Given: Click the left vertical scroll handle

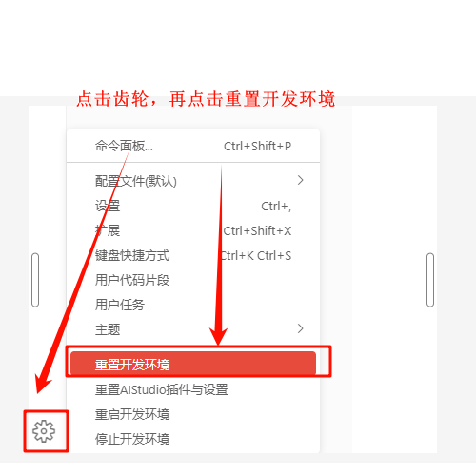Looking at the screenshot, I should tap(35, 280).
